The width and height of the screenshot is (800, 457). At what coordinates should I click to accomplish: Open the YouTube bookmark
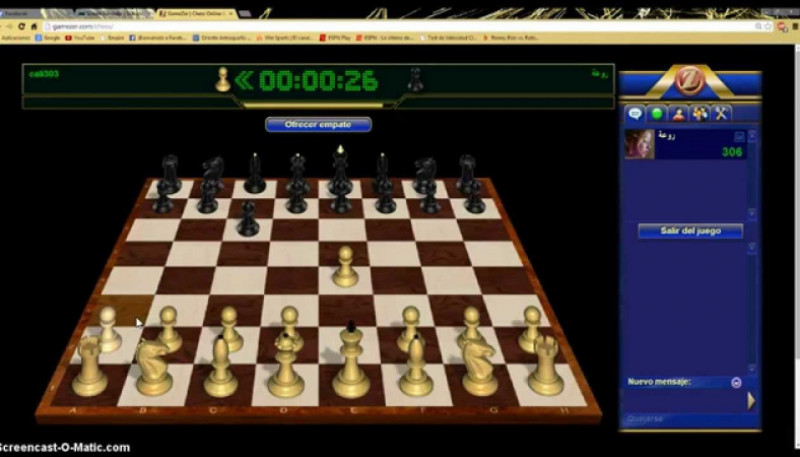tap(80, 38)
